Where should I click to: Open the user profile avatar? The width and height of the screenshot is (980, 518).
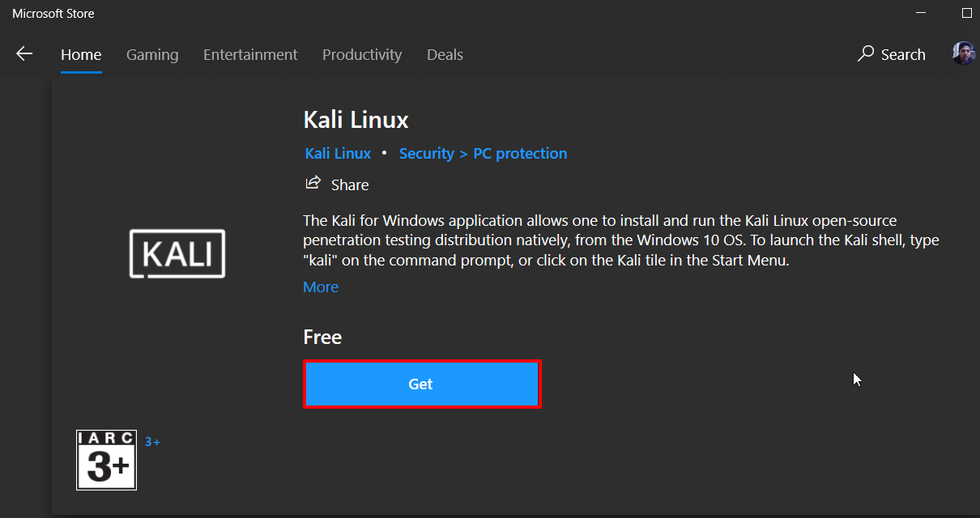tap(963, 54)
